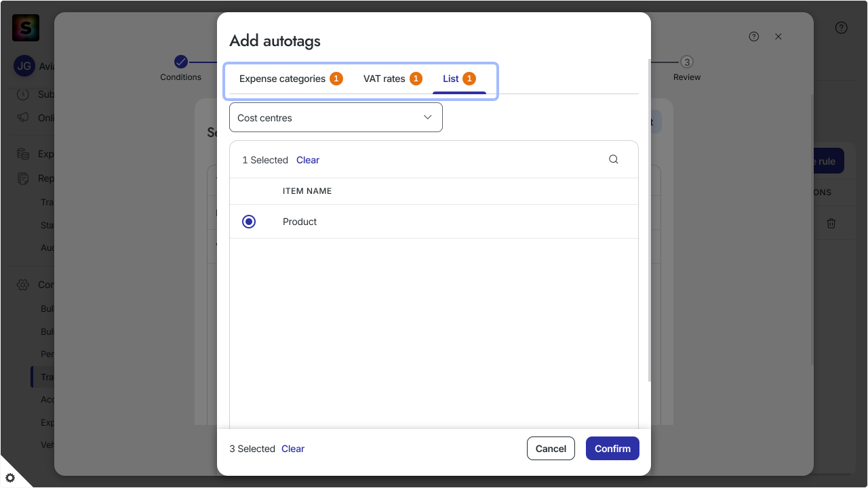The height and width of the screenshot is (488, 868).
Task: Open the Cost centres dropdown
Action: click(x=336, y=117)
